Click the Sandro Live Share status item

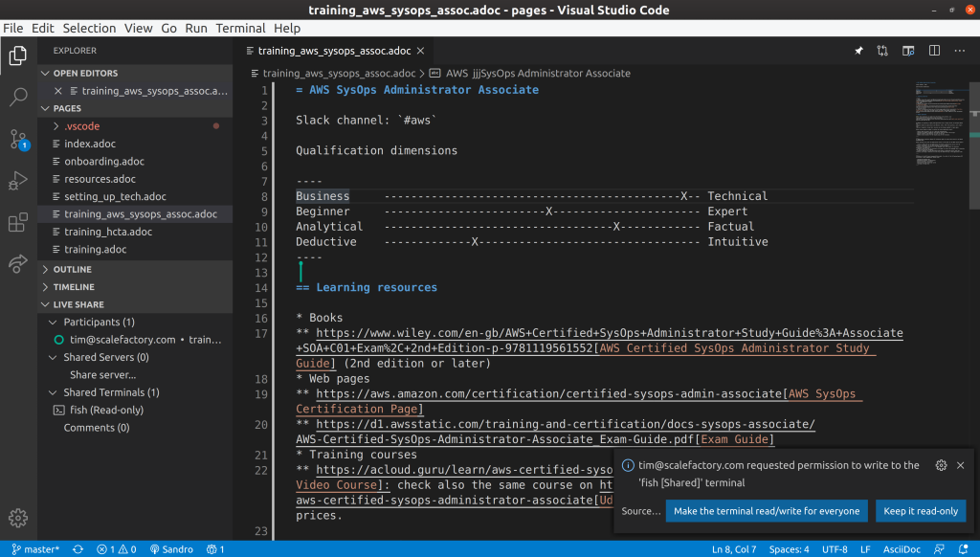pos(171,549)
